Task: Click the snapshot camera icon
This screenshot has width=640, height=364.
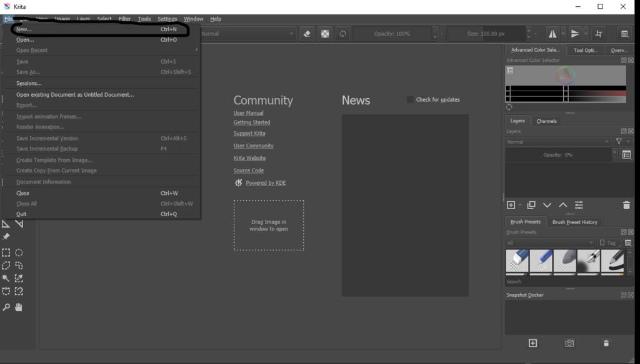Action: [569, 343]
